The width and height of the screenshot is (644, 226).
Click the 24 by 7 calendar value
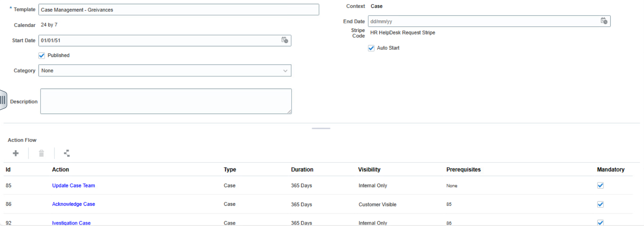(49, 25)
